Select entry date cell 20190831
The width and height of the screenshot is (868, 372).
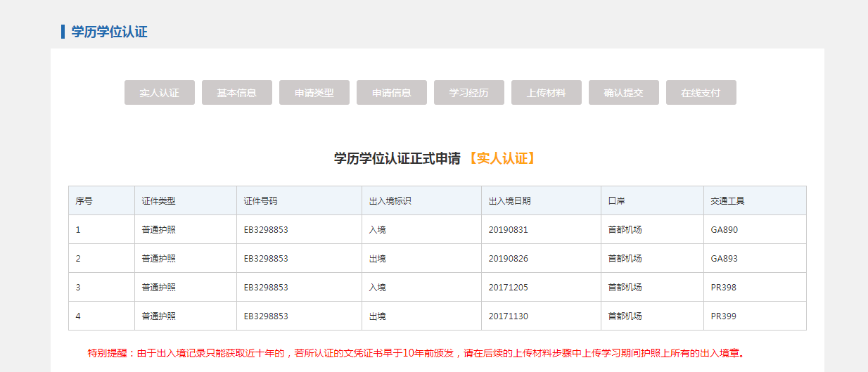509,230
